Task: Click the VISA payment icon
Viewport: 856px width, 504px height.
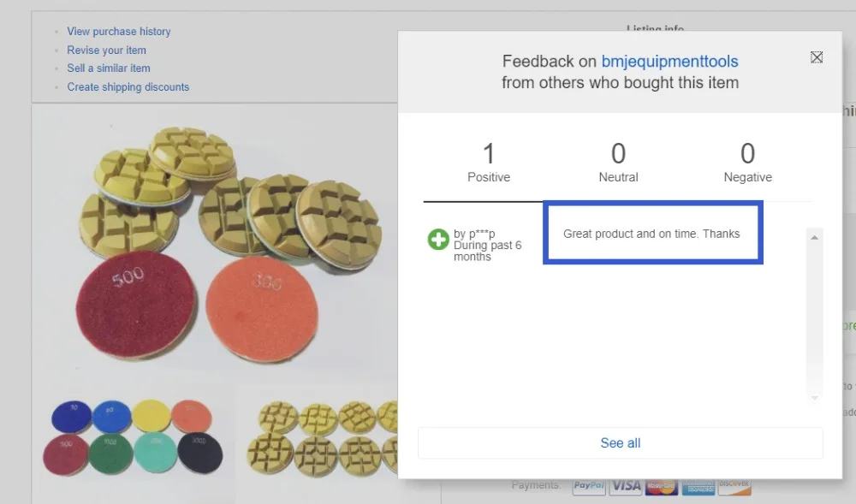Action: pos(625,487)
